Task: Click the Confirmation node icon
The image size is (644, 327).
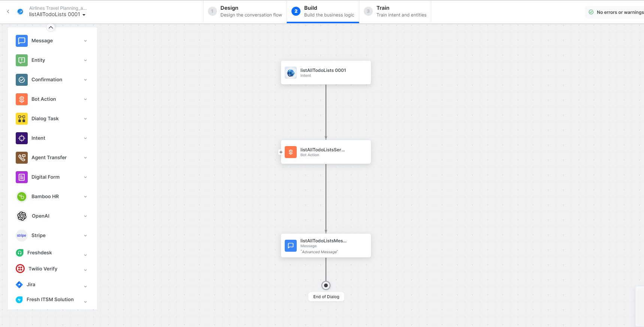Action: click(x=22, y=80)
